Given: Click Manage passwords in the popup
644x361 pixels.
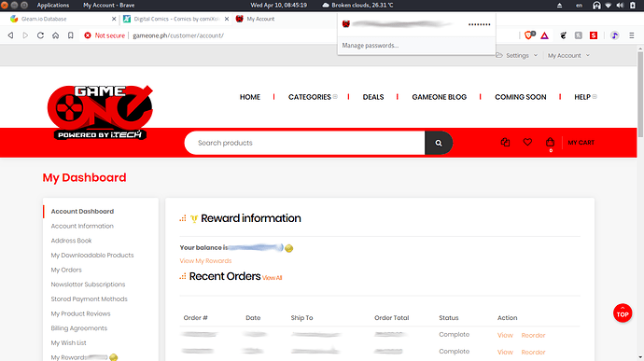Looking at the screenshot, I should 370,46.
